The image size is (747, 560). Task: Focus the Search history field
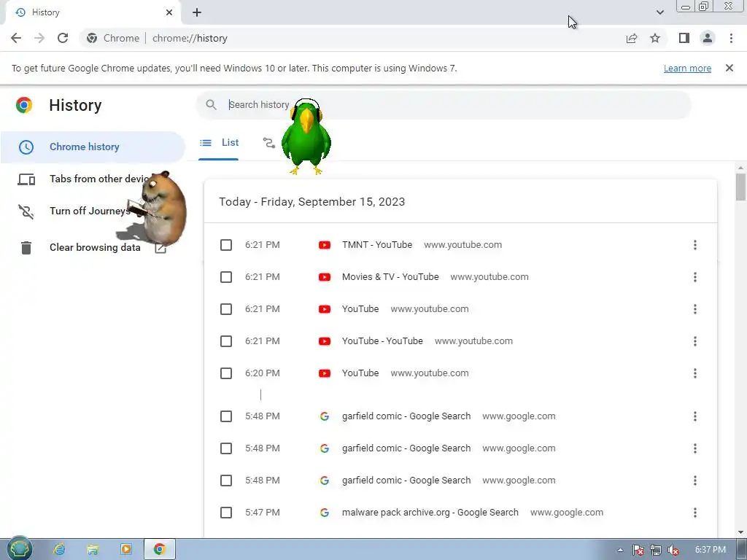coord(443,105)
